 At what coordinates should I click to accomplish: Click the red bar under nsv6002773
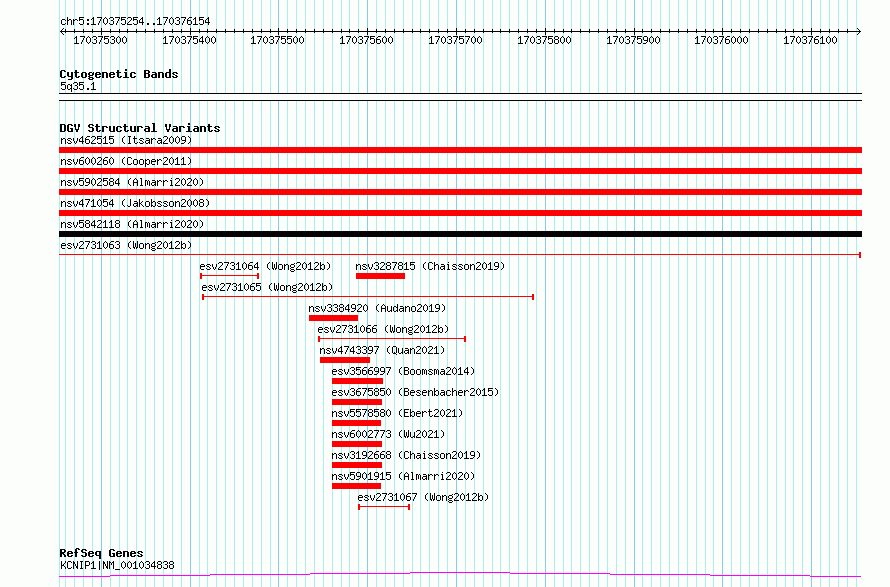[357, 444]
